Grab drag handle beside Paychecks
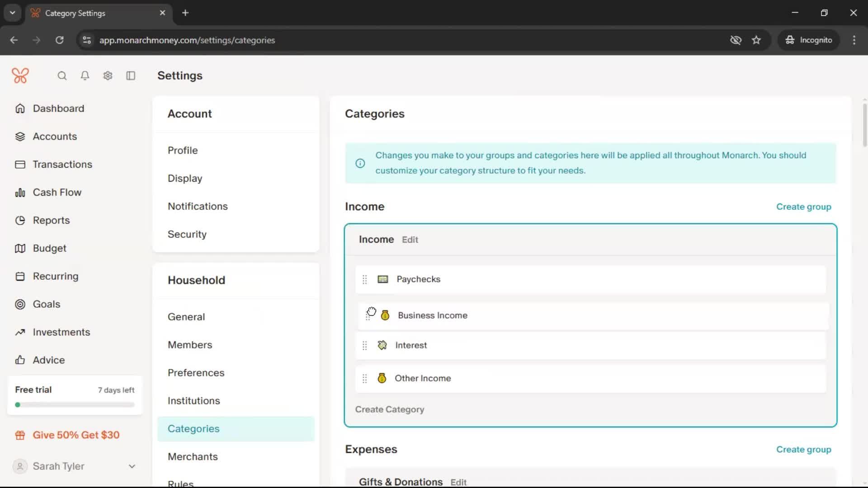The height and width of the screenshot is (488, 868). 364,280
